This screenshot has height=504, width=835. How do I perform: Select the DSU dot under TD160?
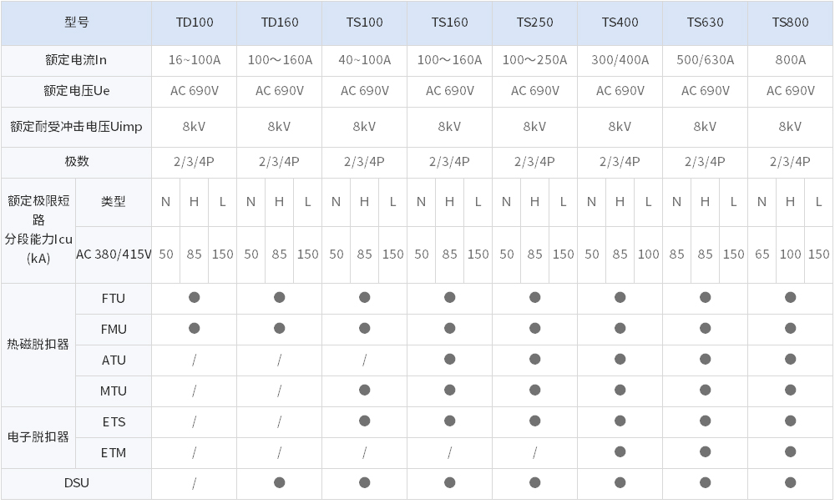point(280,482)
